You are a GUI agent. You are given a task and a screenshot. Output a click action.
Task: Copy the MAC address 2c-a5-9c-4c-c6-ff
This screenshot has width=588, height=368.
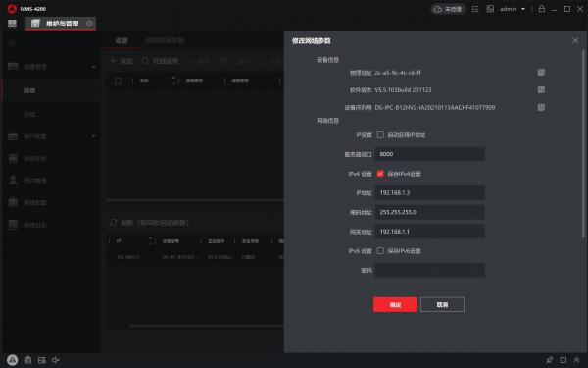(x=541, y=72)
